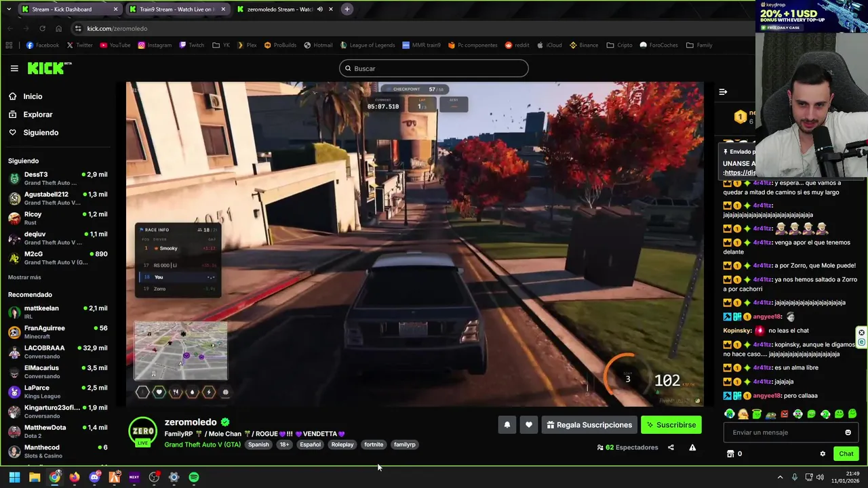868x488 pixels.
Task: Open ElMacarius's recommended channel
Action: coord(58,371)
